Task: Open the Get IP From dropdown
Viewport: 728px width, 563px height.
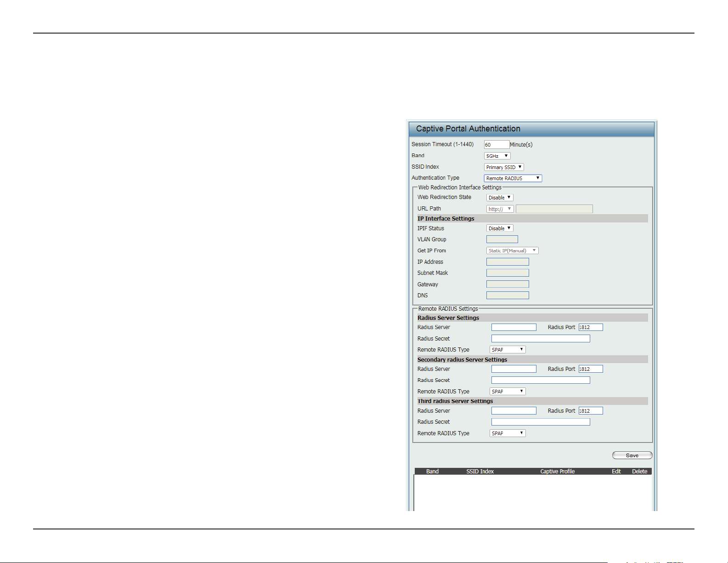Action: (x=512, y=251)
